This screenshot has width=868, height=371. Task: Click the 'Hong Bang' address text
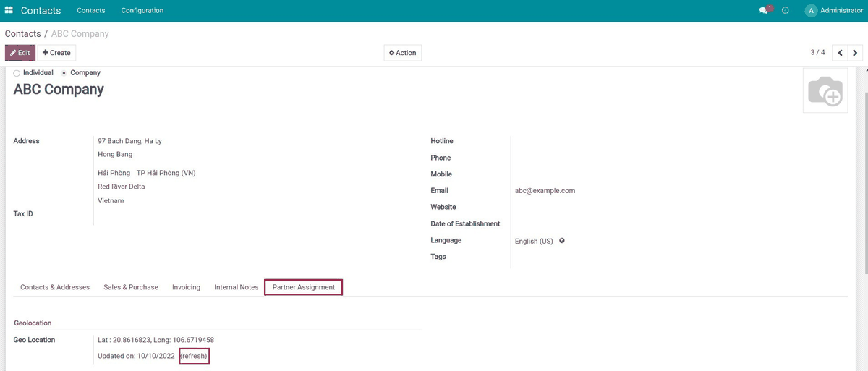(115, 154)
